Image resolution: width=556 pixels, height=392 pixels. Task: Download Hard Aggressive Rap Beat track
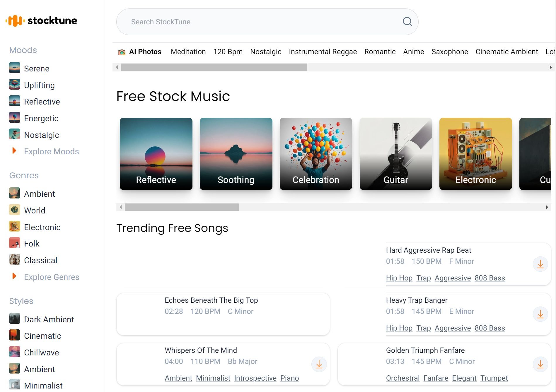(540, 264)
